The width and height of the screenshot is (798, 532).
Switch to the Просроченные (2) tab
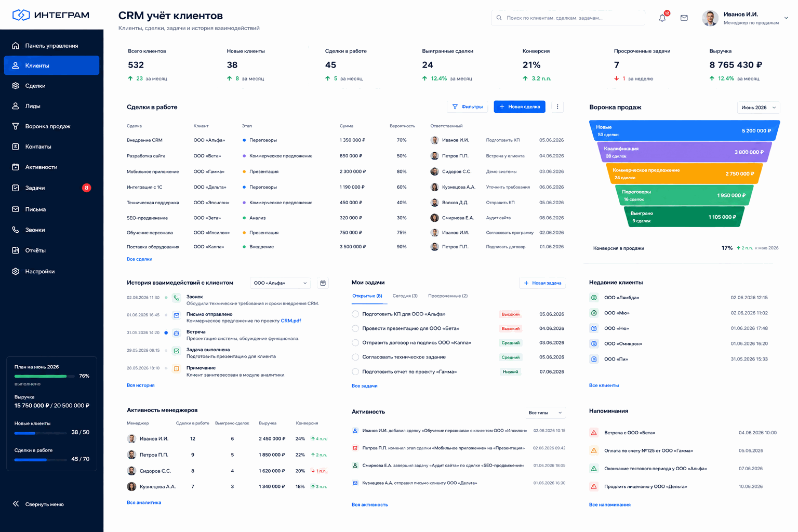point(448,296)
